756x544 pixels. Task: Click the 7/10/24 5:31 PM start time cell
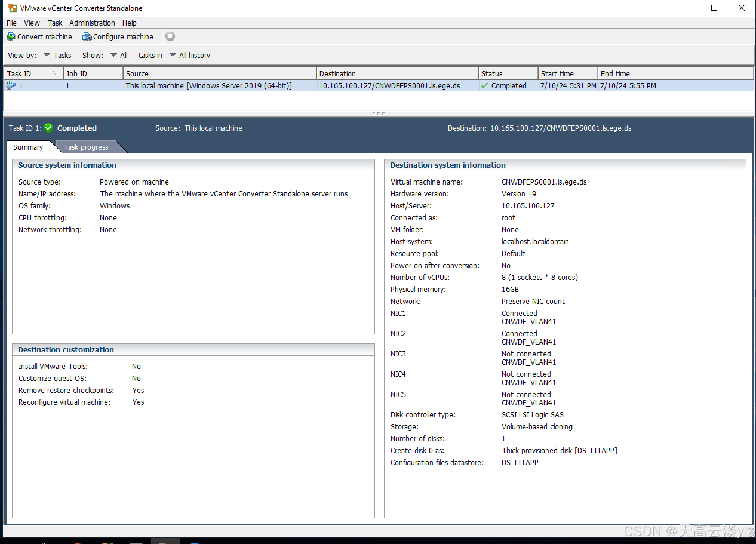tap(568, 86)
